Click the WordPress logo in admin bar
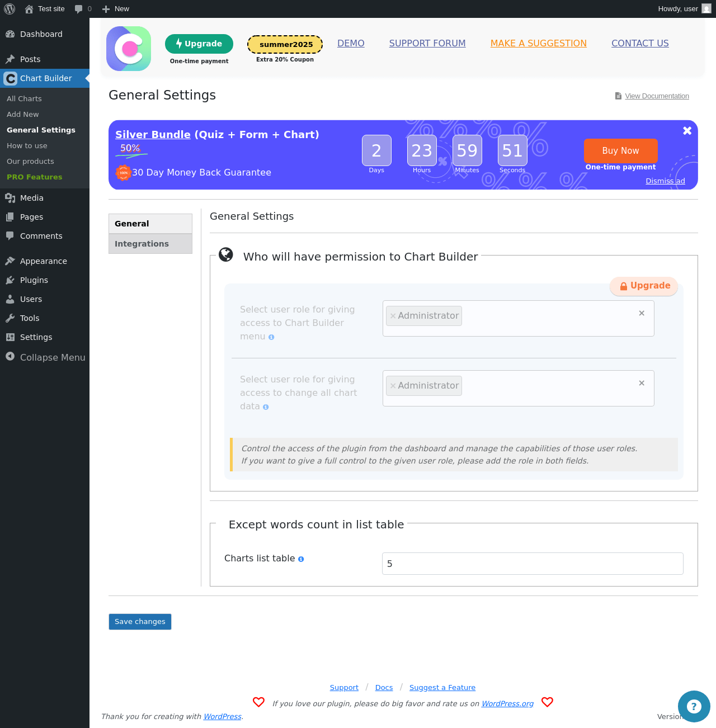This screenshot has width=716, height=728. tap(10, 9)
